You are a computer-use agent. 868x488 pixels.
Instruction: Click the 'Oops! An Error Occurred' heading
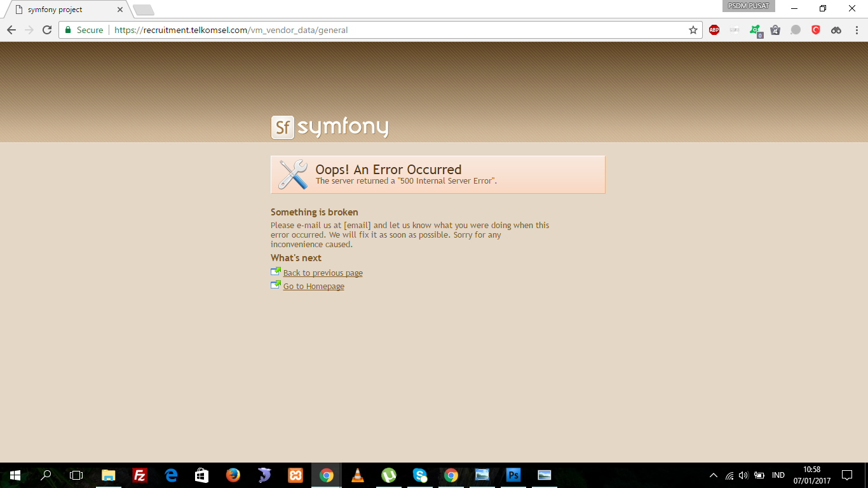click(388, 169)
